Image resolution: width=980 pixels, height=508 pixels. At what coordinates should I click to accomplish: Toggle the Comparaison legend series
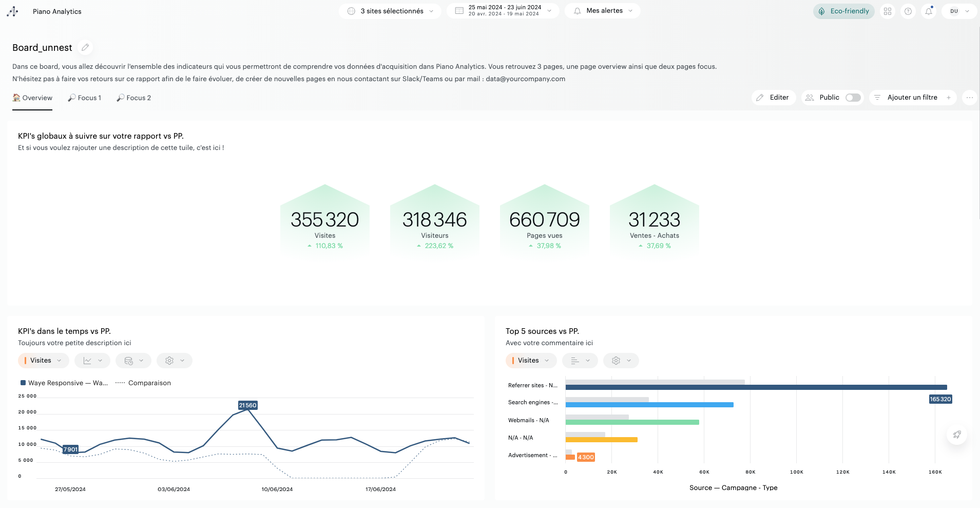click(143, 383)
